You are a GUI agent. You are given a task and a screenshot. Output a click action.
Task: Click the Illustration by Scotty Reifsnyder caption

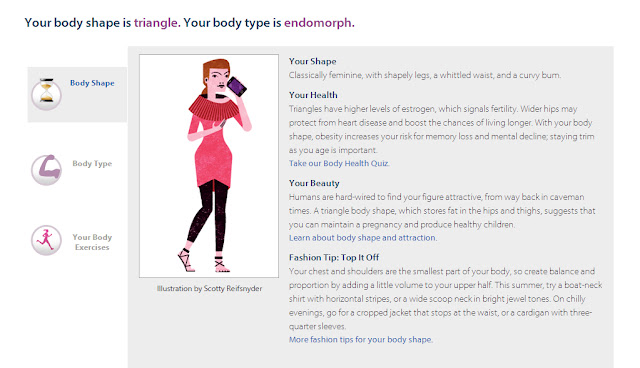pyautogui.click(x=209, y=288)
